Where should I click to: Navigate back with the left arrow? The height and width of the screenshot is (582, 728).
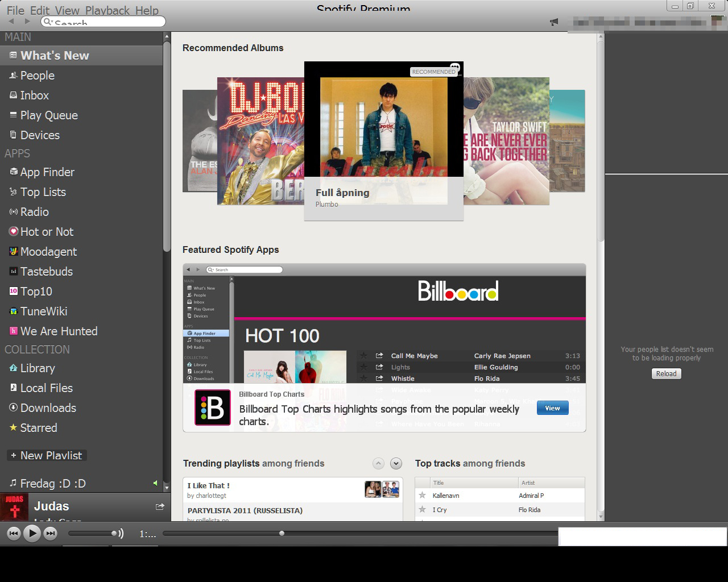11,22
